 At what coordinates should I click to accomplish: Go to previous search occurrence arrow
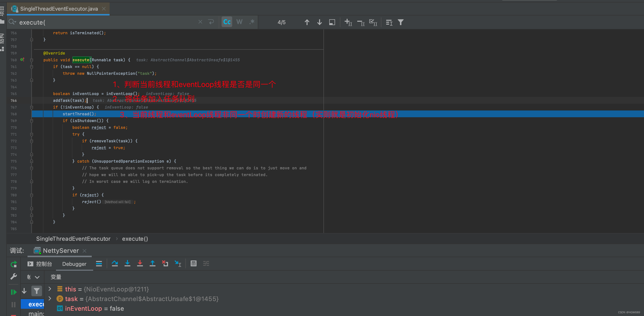coord(307,22)
